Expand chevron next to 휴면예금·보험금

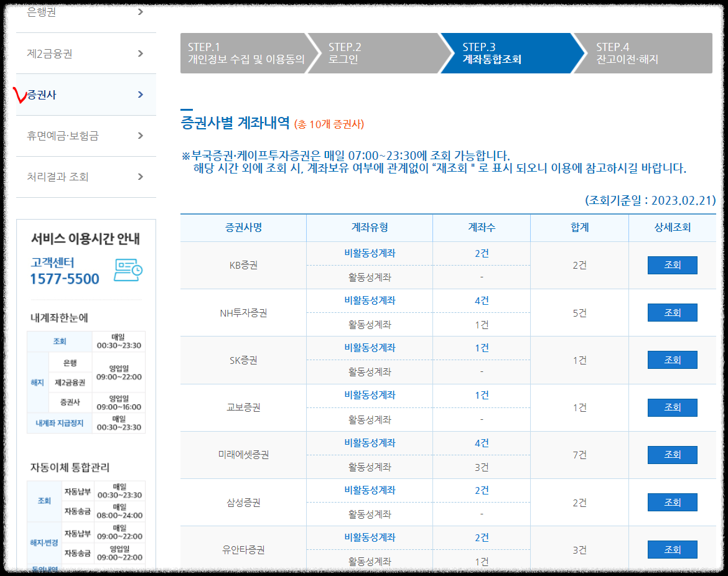click(140, 136)
